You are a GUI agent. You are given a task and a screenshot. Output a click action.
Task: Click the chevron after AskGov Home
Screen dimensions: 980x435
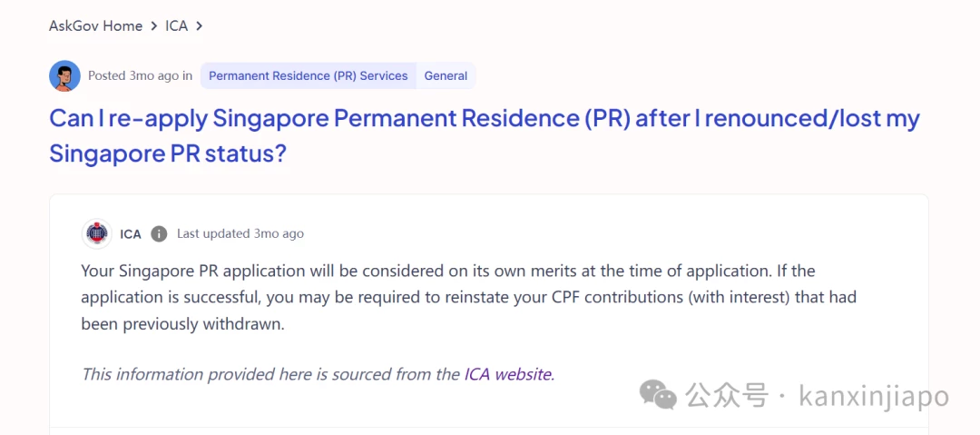[x=153, y=26]
